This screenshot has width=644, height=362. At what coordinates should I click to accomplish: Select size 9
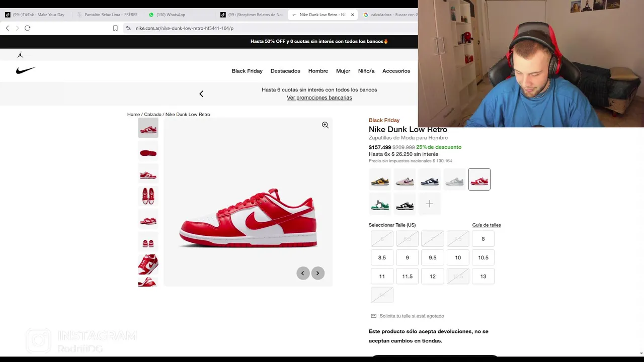(x=407, y=257)
